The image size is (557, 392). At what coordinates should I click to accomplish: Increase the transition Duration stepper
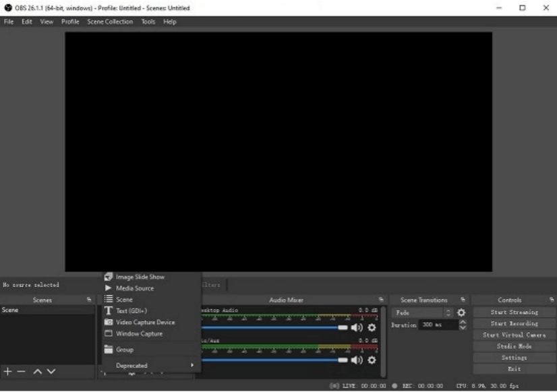pyautogui.click(x=463, y=322)
